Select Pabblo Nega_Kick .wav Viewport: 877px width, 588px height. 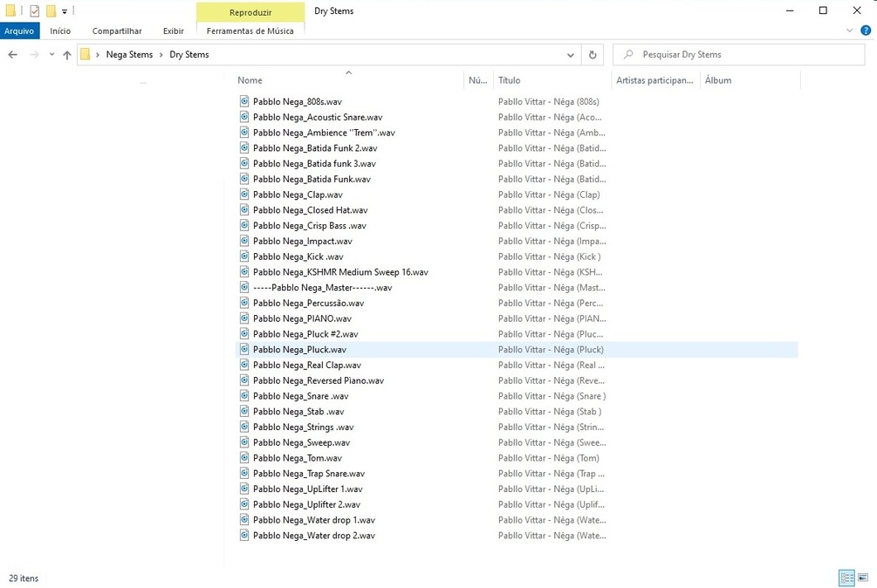(x=298, y=256)
